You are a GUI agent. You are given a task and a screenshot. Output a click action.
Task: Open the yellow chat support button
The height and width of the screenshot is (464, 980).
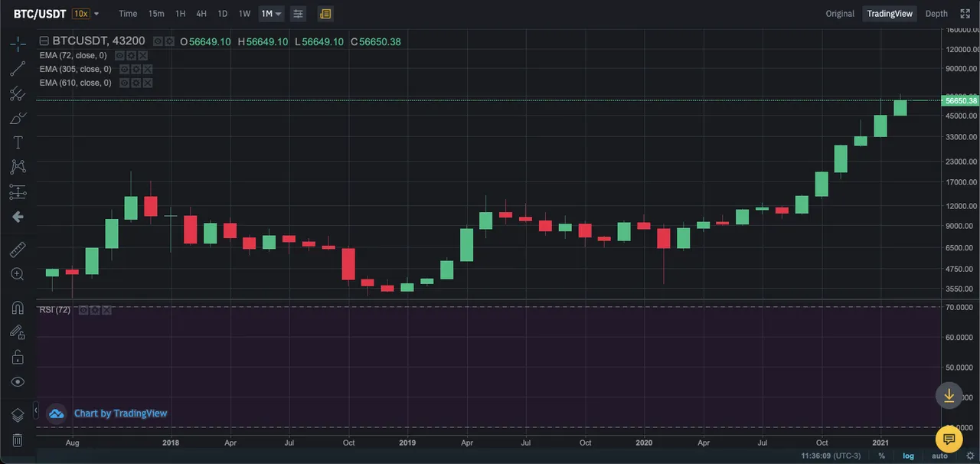(x=949, y=439)
